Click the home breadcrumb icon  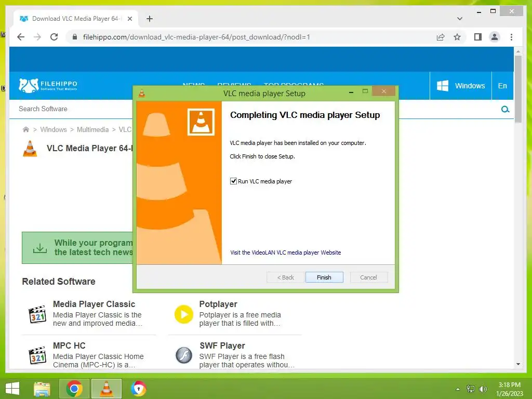[26, 129]
